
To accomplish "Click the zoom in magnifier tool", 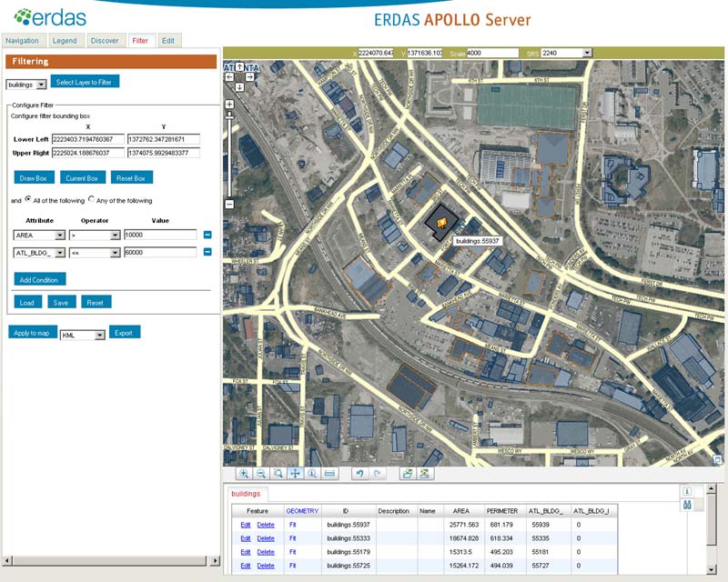I will point(244,474).
